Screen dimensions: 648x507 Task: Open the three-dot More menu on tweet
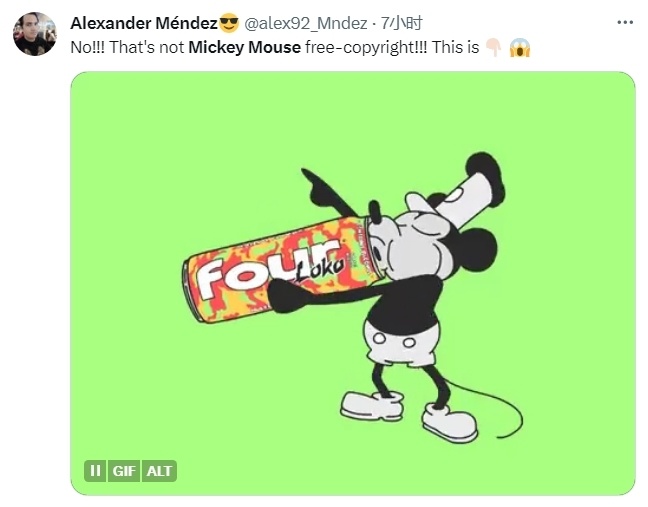pos(625,23)
